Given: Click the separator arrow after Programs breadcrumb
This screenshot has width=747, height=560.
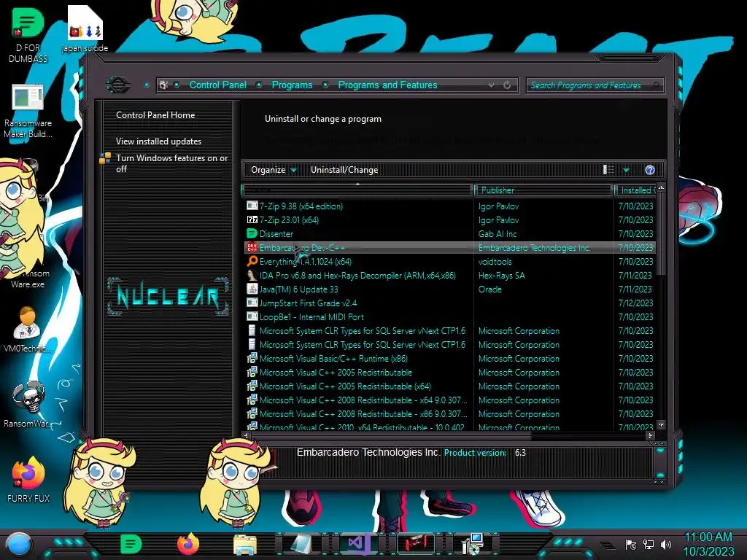Looking at the screenshot, I should (325, 85).
